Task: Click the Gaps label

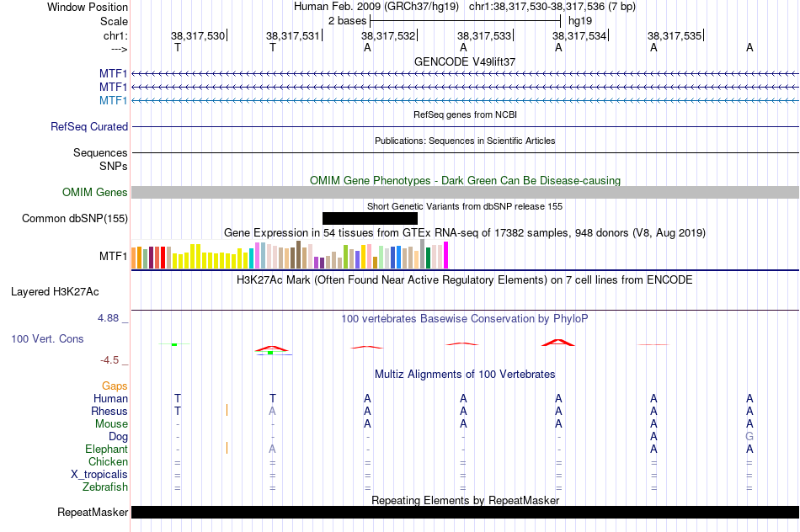Action: pos(115,386)
